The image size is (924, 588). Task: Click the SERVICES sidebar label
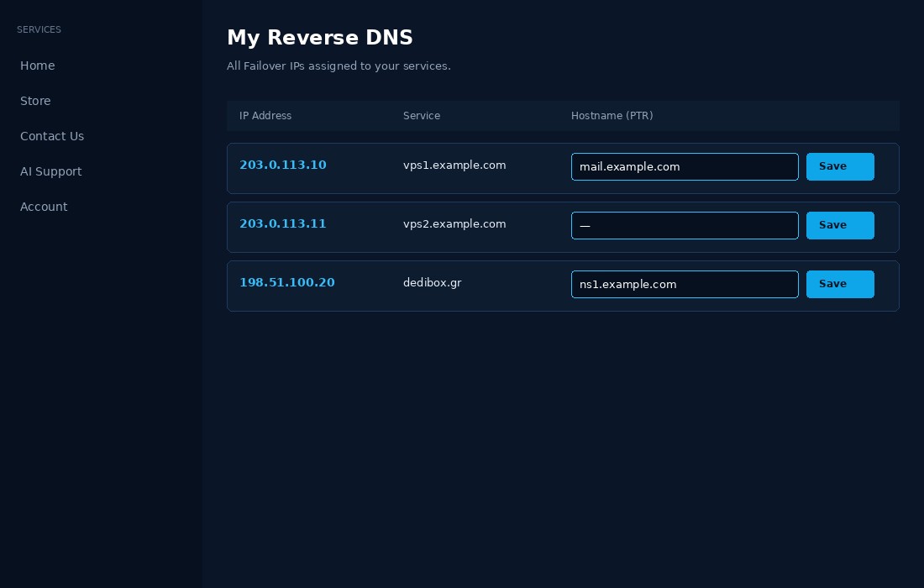coord(39,29)
